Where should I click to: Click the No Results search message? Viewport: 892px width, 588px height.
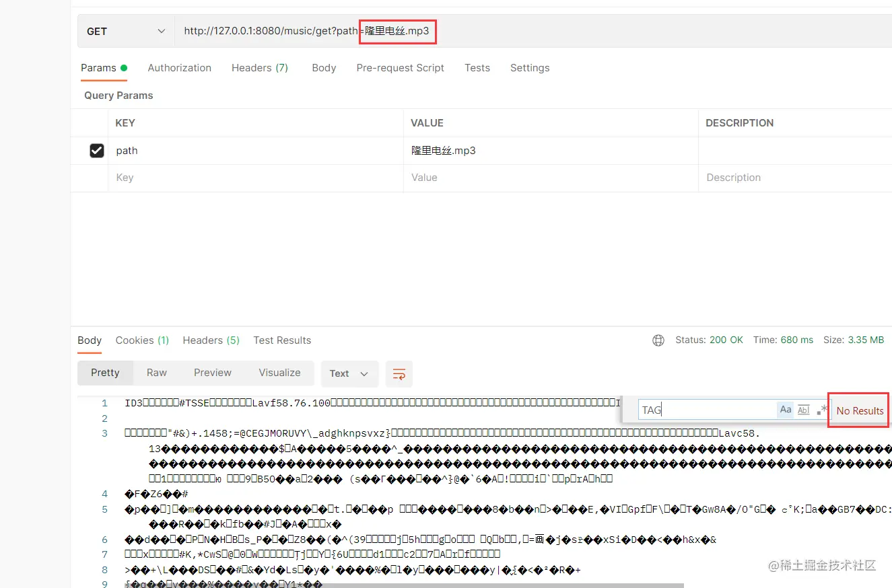click(x=860, y=410)
